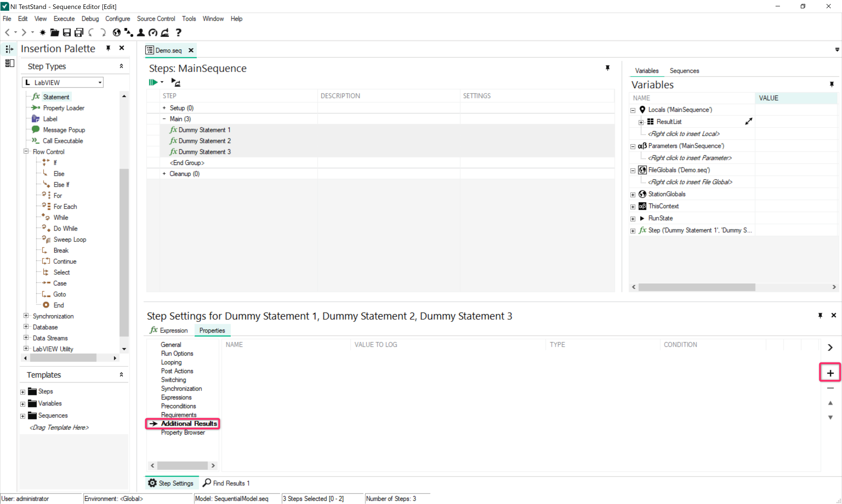Click the sidebar icon below the Insertion Palette icon
Screen dimensions: 842x504
pos(9,63)
